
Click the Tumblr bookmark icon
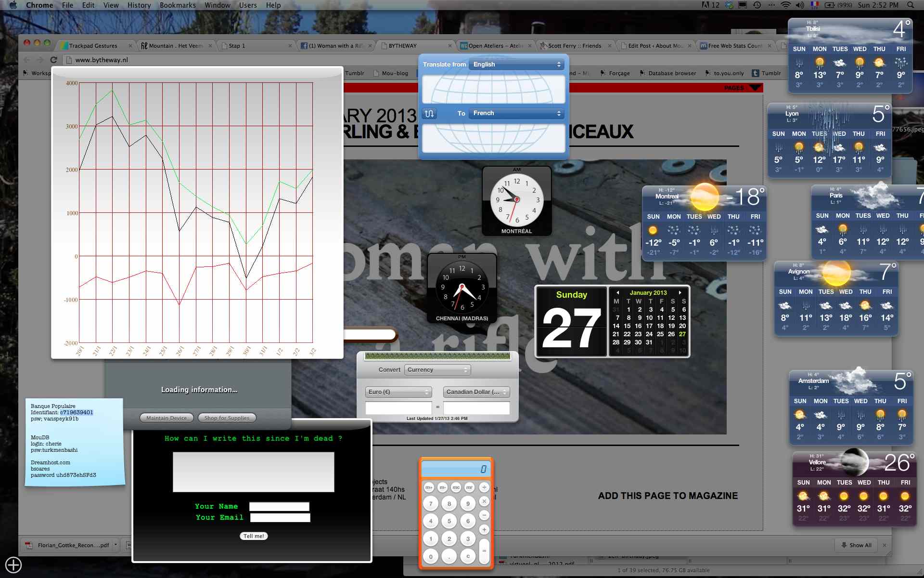tap(756, 73)
